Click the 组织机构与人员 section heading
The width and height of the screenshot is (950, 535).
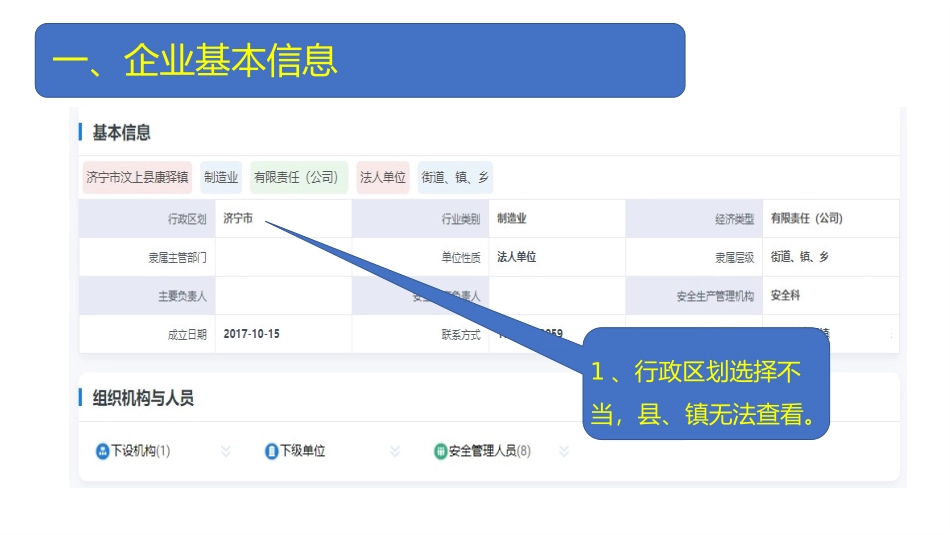143,398
